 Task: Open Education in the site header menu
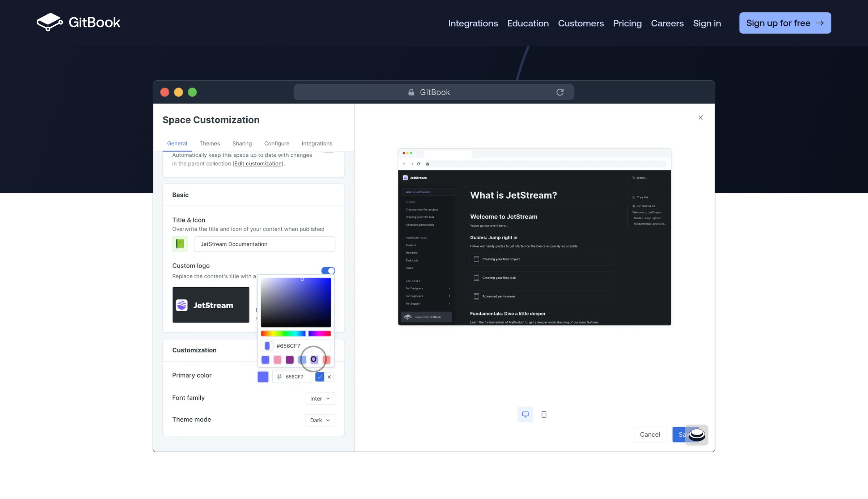(x=528, y=23)
